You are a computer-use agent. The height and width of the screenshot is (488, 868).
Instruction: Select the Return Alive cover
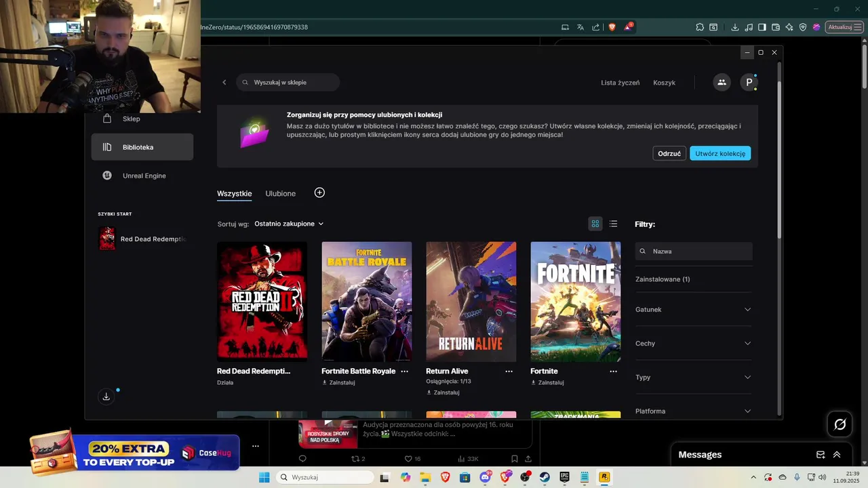(x=471, y=302)
